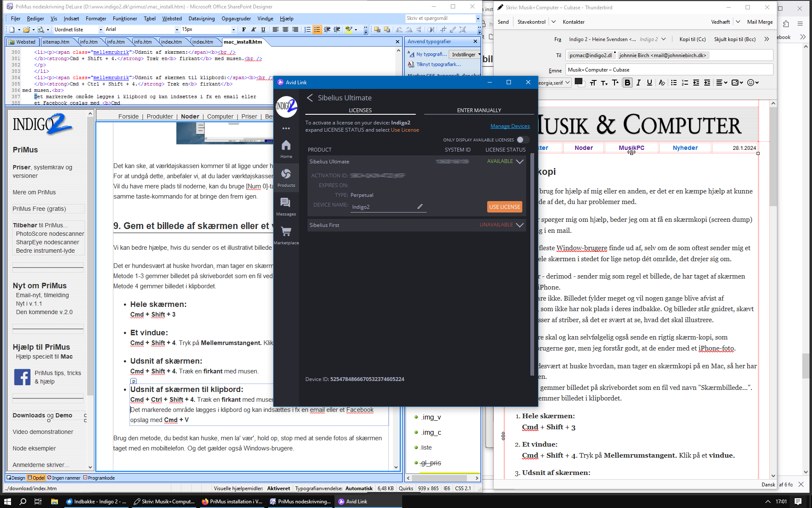The image size is (812, 508).
Task: Click remove text styling icon in Thunderbird
Action: pyautogui.click(x=662, y=83)
